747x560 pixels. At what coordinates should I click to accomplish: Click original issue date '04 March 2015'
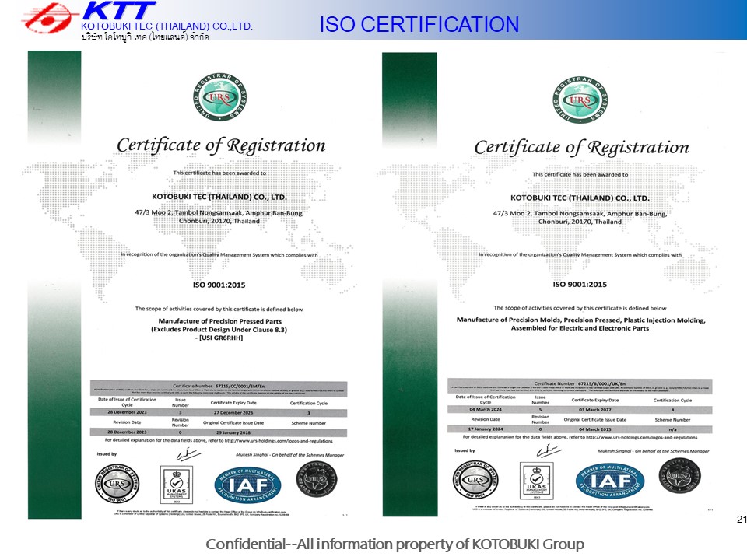pos(595,429)
